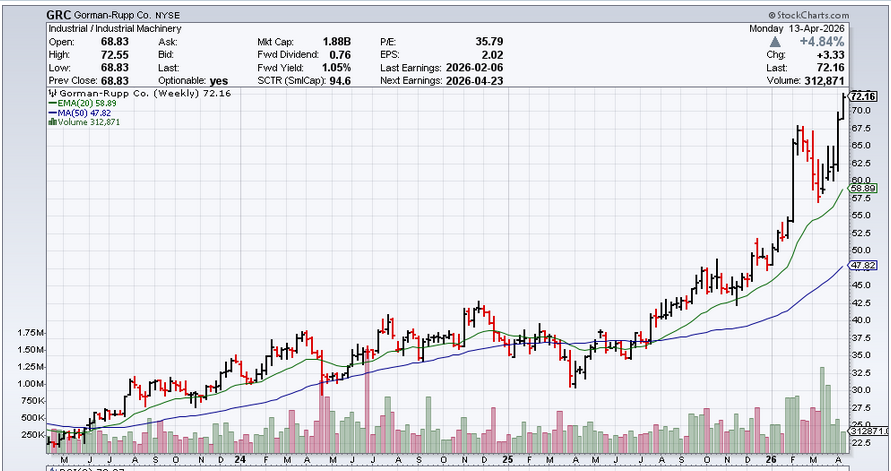
Task: Select the P/E value 35.79
Action: click(x=489, y=42)
